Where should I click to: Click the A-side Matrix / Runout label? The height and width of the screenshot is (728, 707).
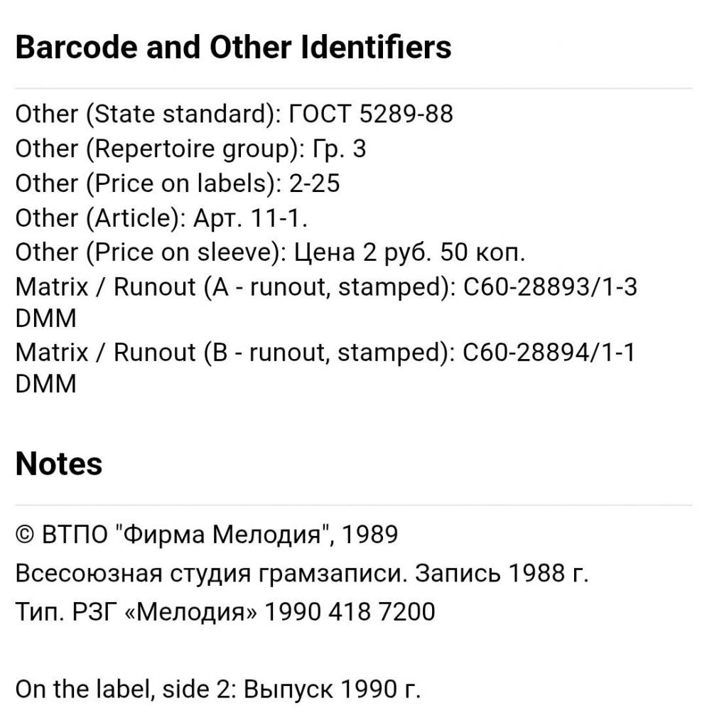tap(234, 287)
